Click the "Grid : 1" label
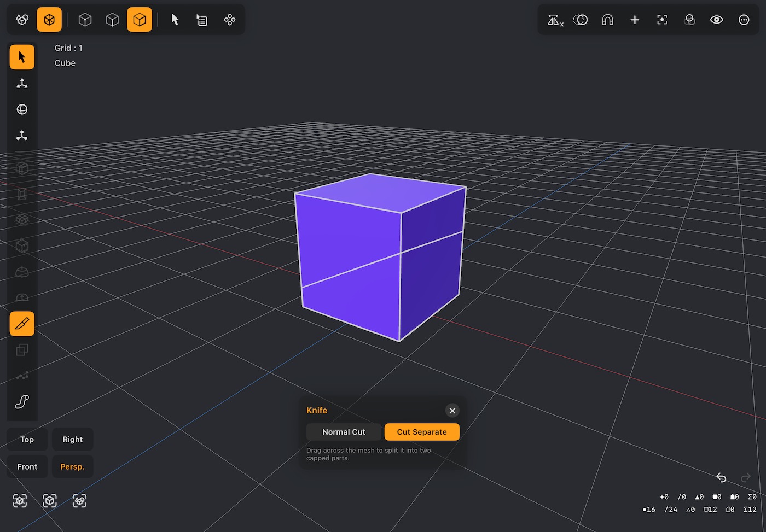 point(68,48)
